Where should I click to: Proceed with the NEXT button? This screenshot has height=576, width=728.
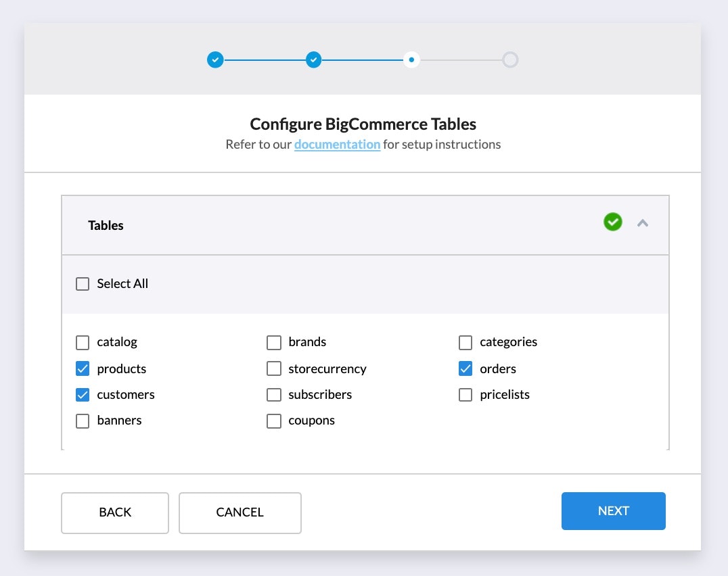pyautogui.click(x=613, y=511)
